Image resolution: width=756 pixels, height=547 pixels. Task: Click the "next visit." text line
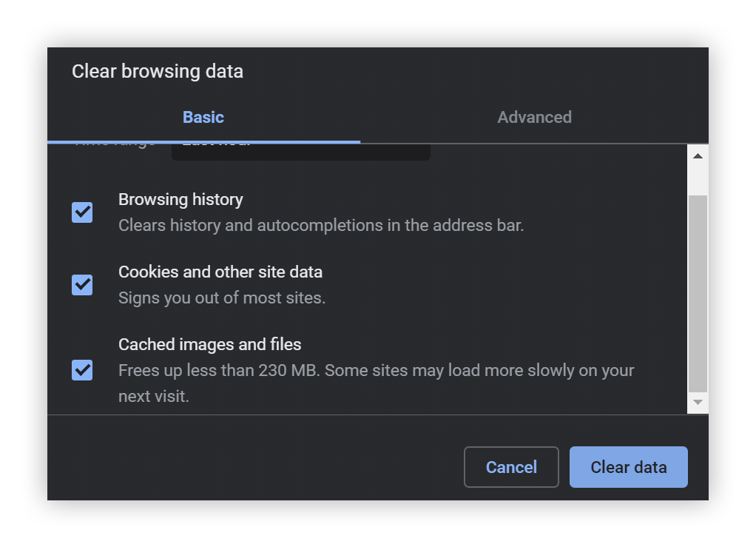154,396
